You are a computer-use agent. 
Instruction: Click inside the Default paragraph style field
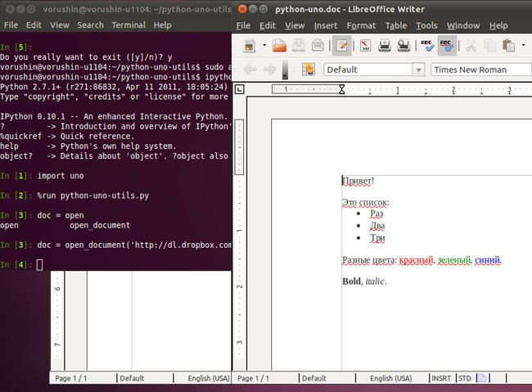coord(367,70)
